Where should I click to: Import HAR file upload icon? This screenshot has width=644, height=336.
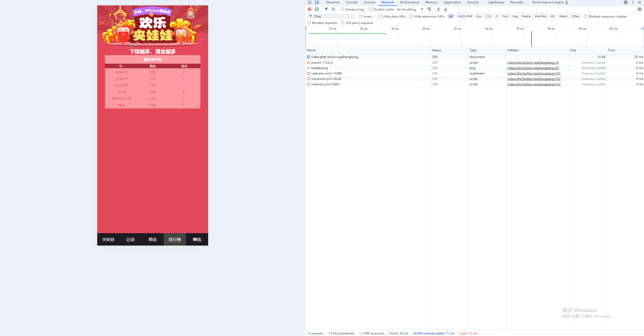(438, 9)
